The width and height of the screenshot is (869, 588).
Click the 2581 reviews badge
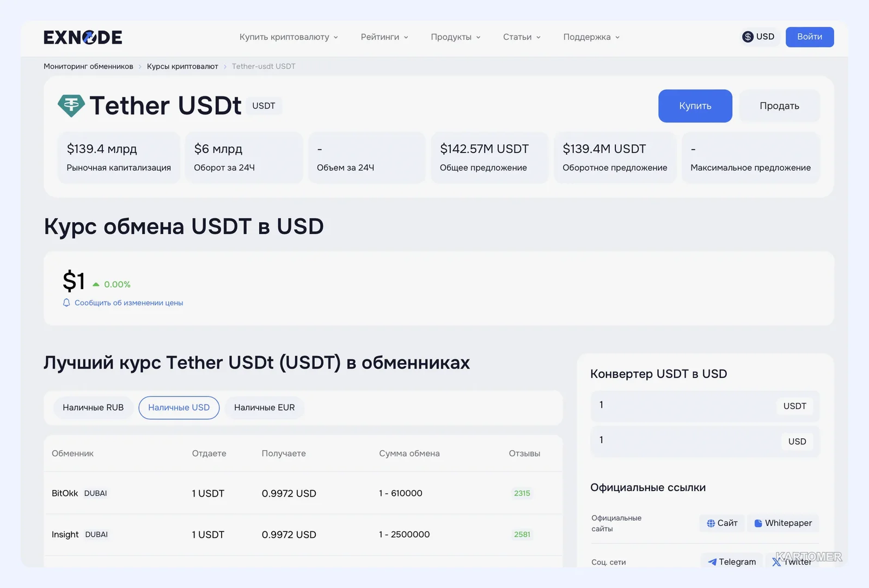tap(522, 535)
